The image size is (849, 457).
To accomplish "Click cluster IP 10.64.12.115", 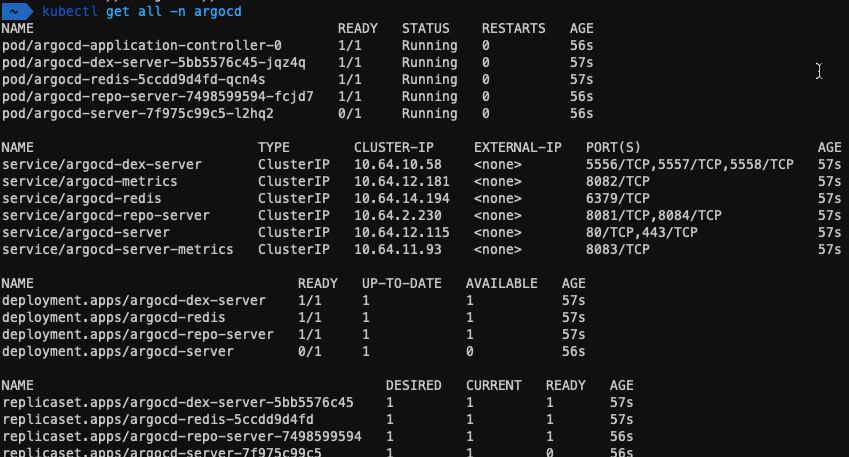I will coord(402,232).
